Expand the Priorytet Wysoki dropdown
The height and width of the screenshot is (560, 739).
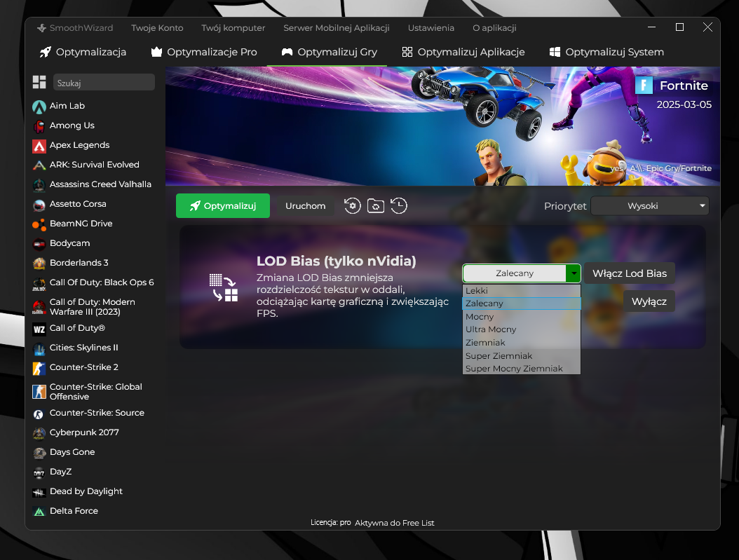click(x=649, y=206)
